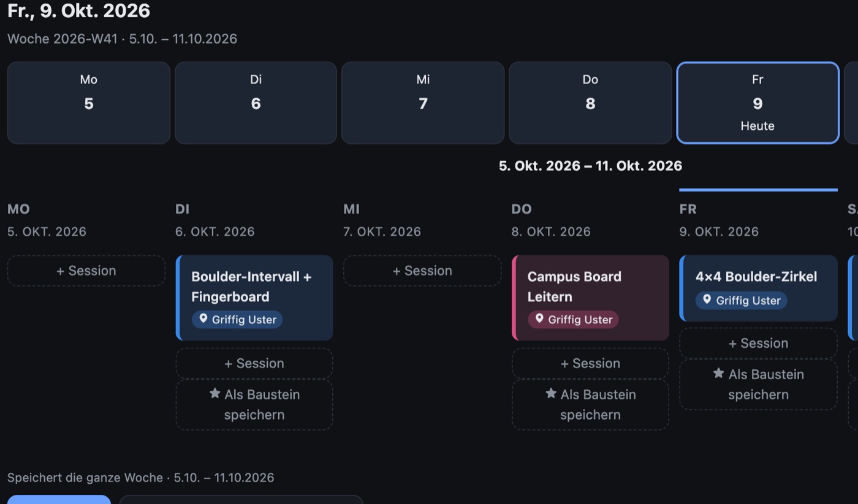
Task: Open the Campus Board Leitern session card
Action: point(590,298)
